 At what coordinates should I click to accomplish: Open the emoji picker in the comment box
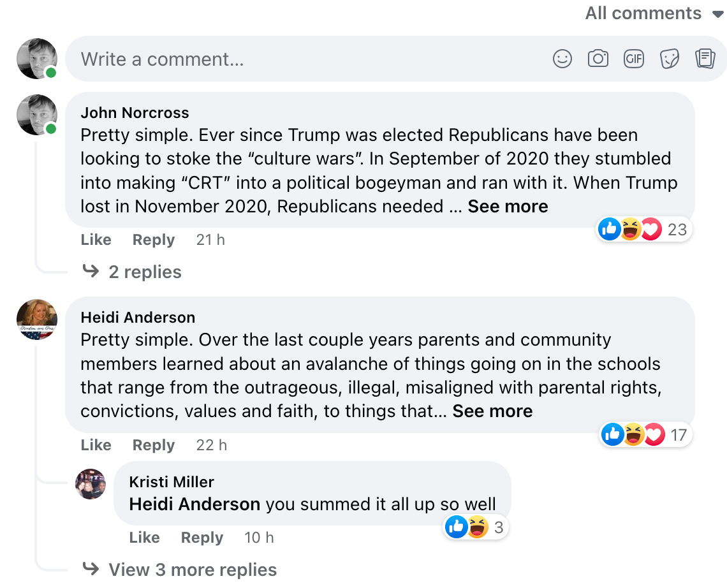[562, 59]
